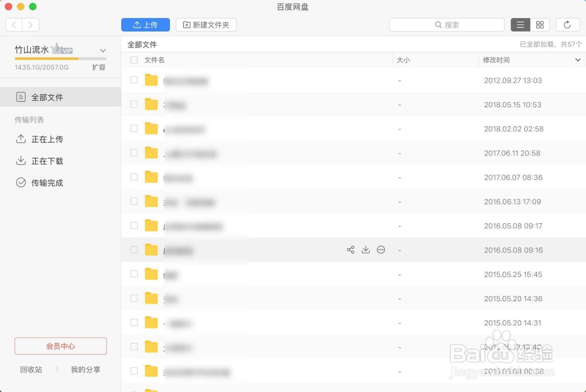Check the folder dated 2015.05.20 14:36
586x392 pixels.
point(134,298)
